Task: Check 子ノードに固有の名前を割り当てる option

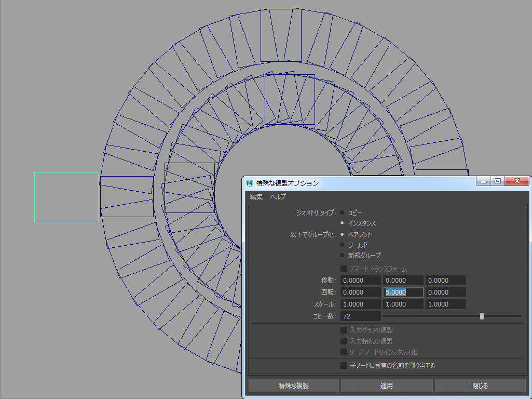Action: 344,365
